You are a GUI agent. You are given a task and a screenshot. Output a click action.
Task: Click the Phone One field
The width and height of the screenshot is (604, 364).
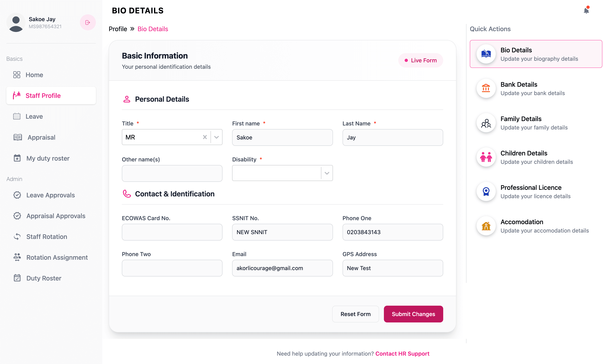coord(393,232)
